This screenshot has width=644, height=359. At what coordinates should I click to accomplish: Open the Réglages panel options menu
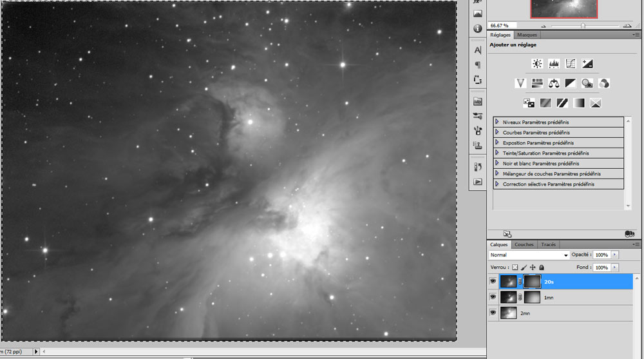click(636, 35)
